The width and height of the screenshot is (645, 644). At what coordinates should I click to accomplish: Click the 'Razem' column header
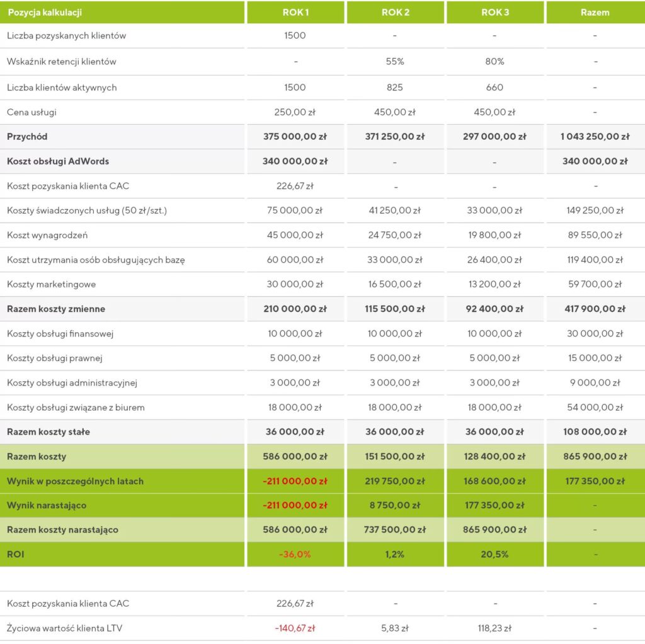(x=595, y=12)
